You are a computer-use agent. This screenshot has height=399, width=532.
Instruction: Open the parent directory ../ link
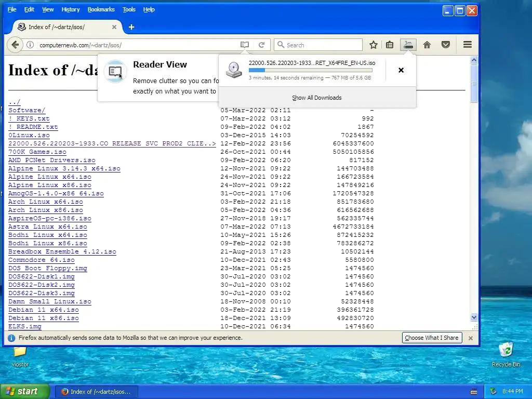14,102
